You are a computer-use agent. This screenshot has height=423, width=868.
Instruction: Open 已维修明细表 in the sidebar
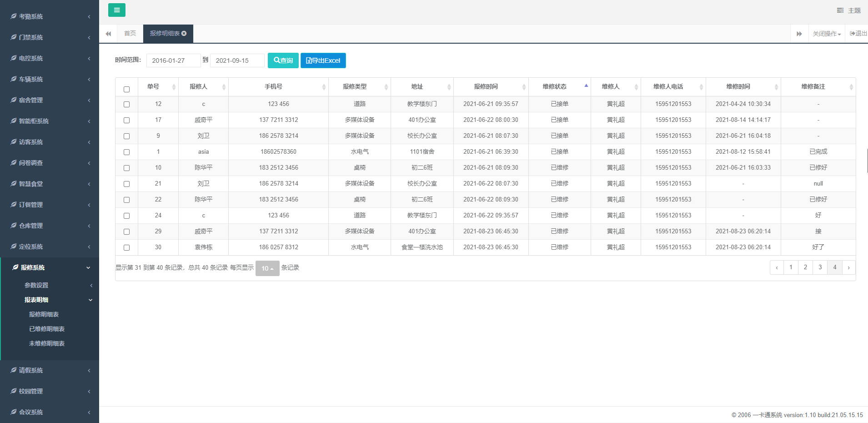click(47, 329)
